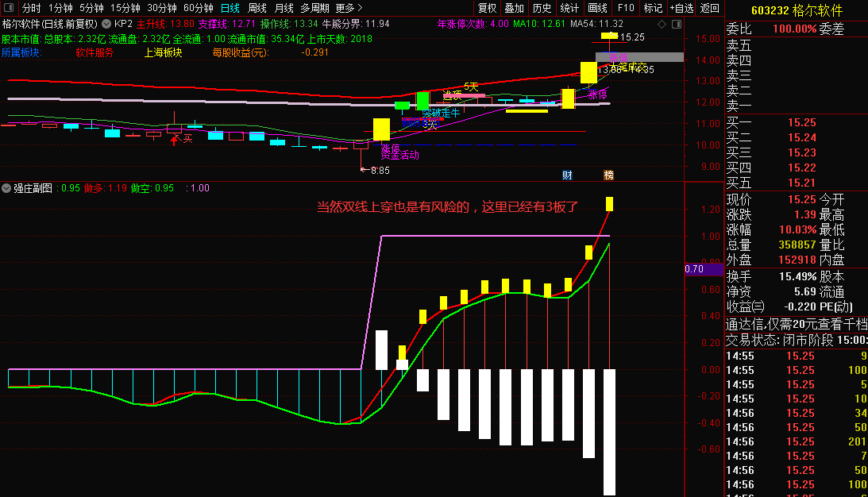
Task: Click the 叠加 overlay button
Action: (x=515, y=8)
